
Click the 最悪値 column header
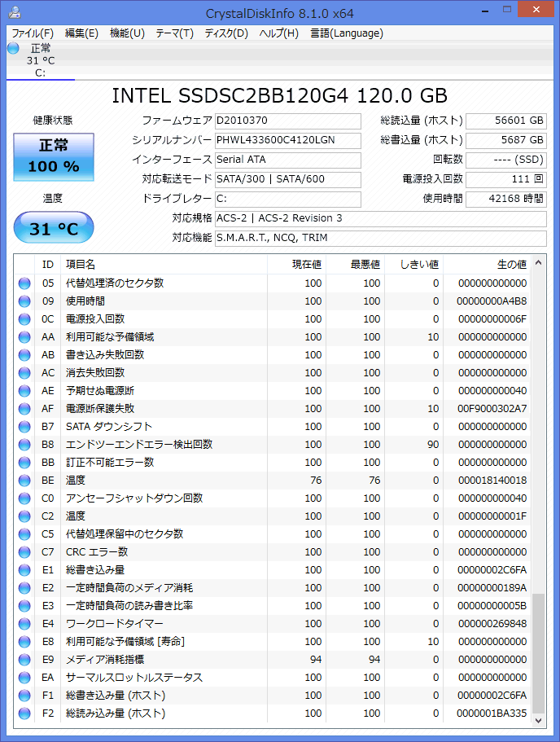pyautogui.click(x=355, y=265)
